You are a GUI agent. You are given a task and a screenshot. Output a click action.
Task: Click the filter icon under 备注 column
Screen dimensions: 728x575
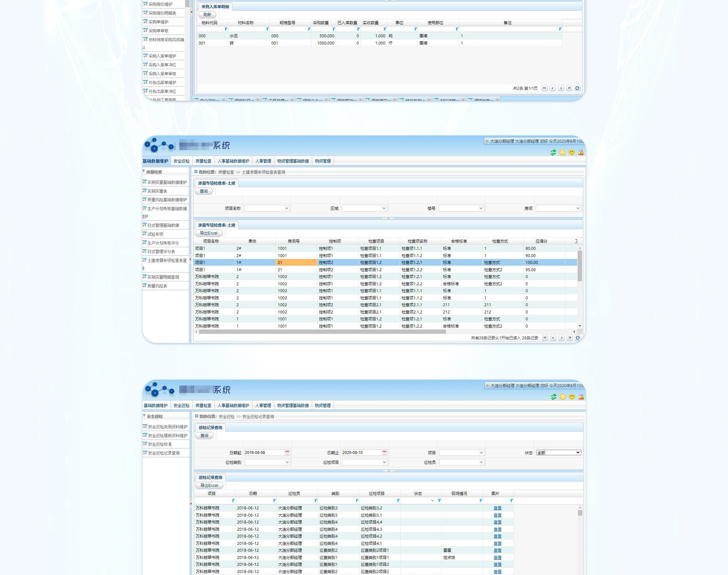pos(560,29)
